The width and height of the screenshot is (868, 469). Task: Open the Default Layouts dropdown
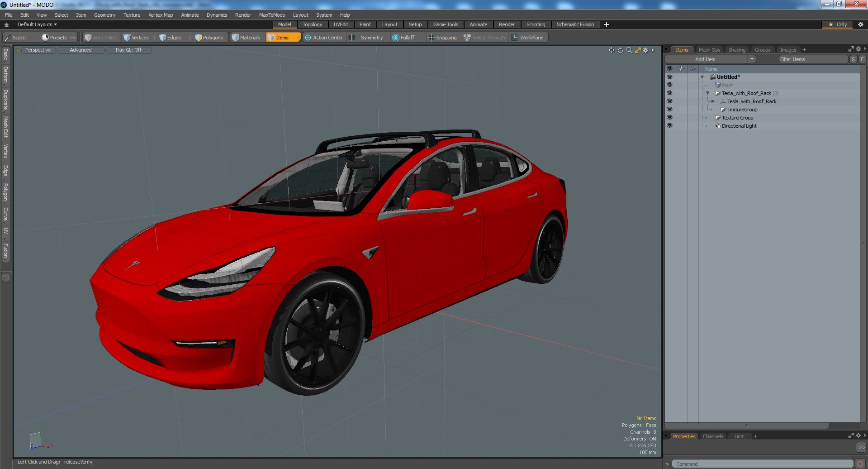click(37, 24)
